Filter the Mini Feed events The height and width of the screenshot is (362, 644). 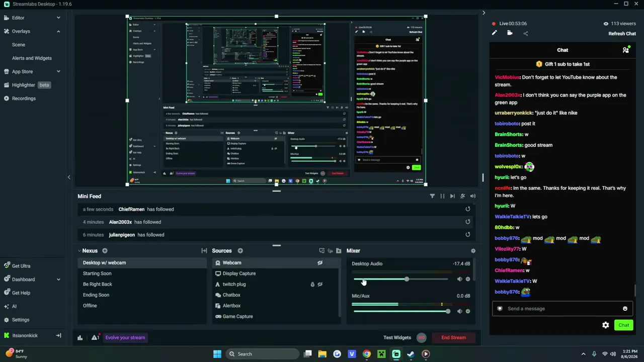point(432,196)
